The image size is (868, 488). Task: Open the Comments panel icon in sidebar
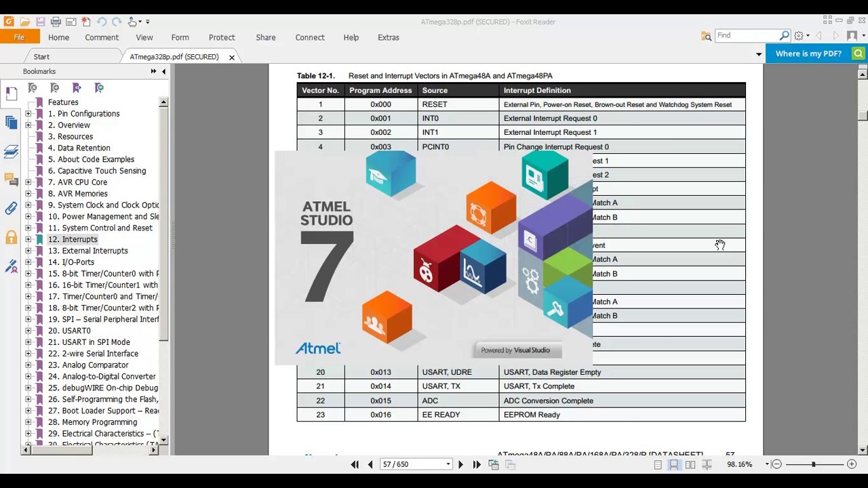(x=11, y=180)
